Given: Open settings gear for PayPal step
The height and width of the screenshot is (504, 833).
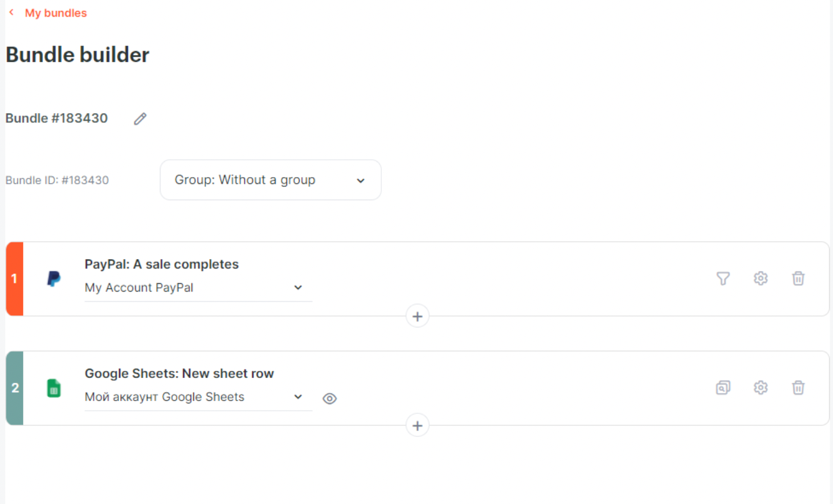Looking at the screenshot, I should (761, 278).
